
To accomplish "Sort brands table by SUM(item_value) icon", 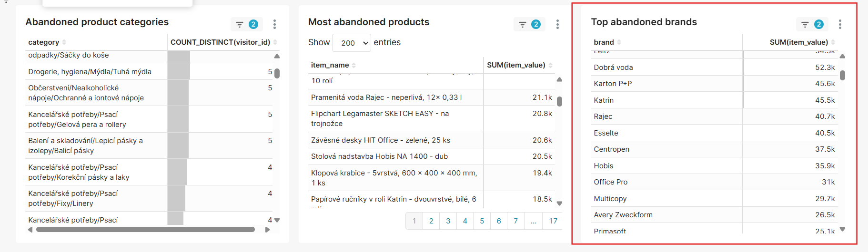I will point(833,42).
